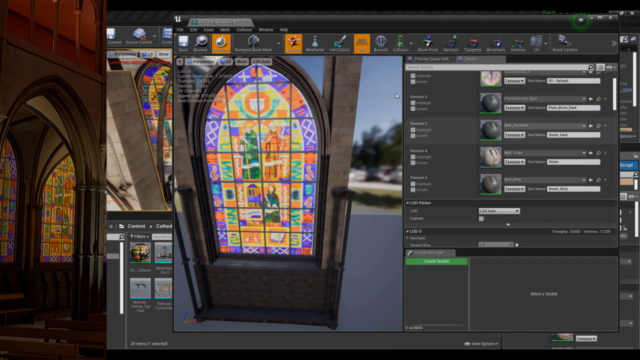The height and width of the screenshot is (360, 640).
Task: Toggle Tangents display icon
Action: (x=473, y=43)
